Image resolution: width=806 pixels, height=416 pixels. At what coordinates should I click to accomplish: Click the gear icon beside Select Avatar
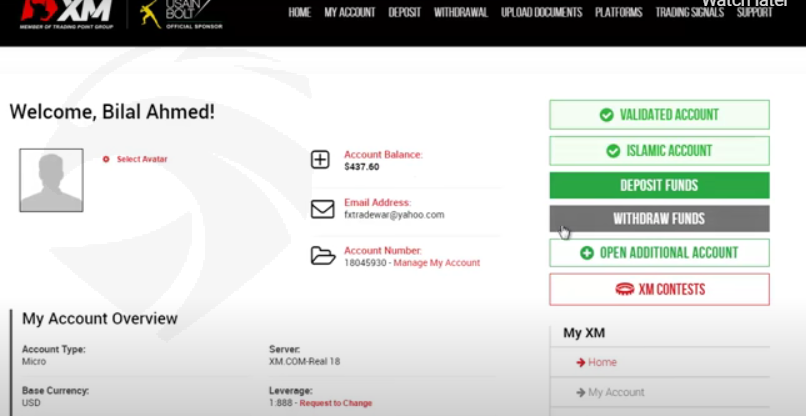tap(106, 159)
